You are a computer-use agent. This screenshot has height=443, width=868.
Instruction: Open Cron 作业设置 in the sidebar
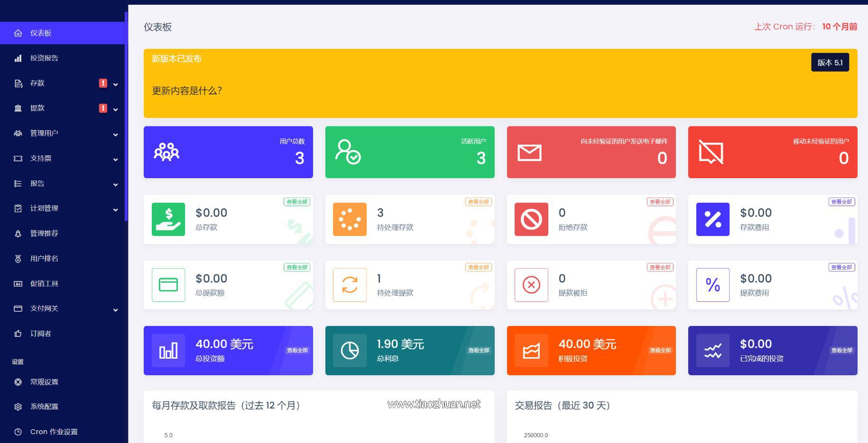(x=54, y=432)
